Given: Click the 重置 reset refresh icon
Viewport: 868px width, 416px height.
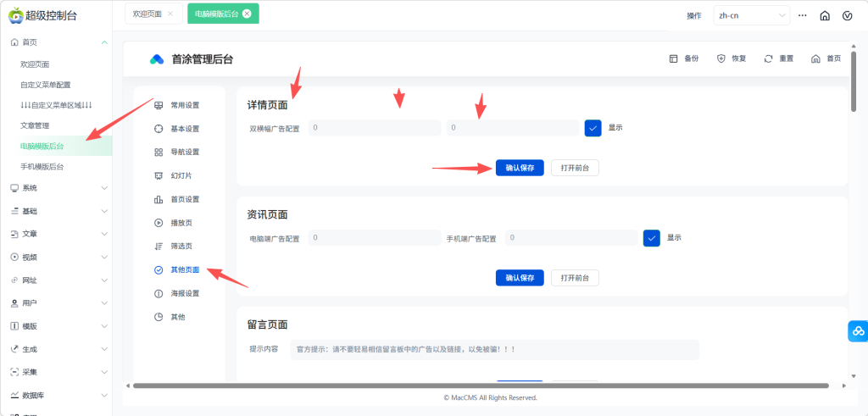Looking at the screenshot, I should click(768, 58).
